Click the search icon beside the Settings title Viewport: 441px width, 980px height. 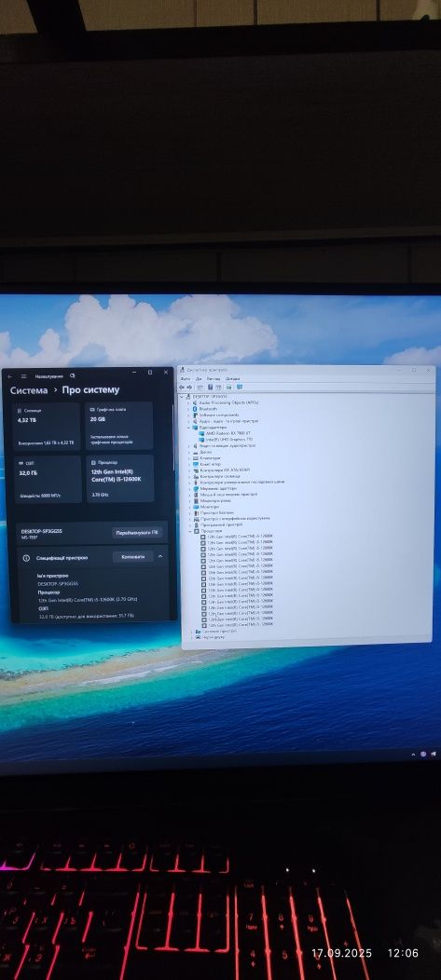(x=73, y=375)
